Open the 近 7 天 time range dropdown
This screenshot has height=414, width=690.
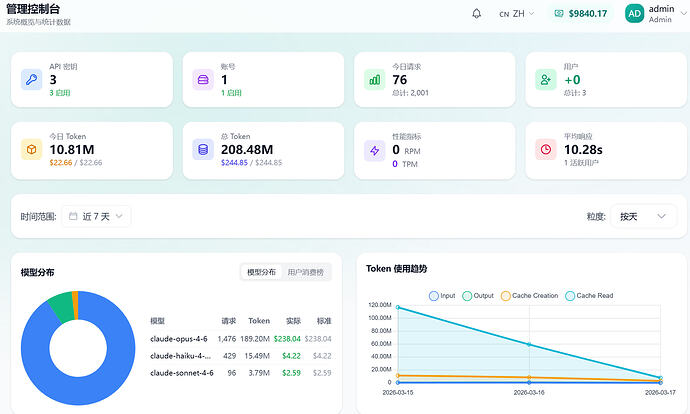pos(96,216)
